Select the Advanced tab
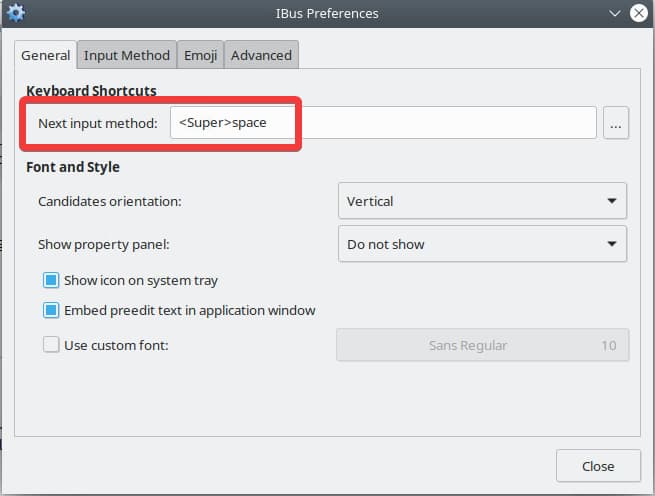655x496 pixels. pyautogui.click(x=261, y=56)
